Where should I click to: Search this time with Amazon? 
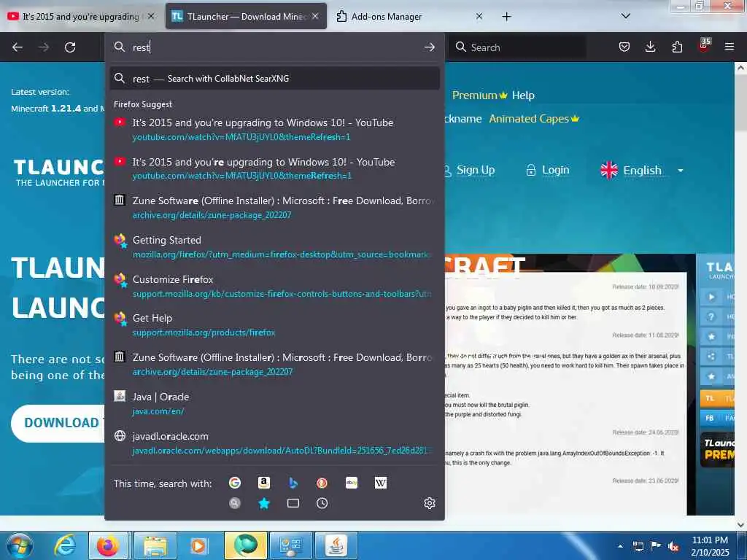click(264, 483)
